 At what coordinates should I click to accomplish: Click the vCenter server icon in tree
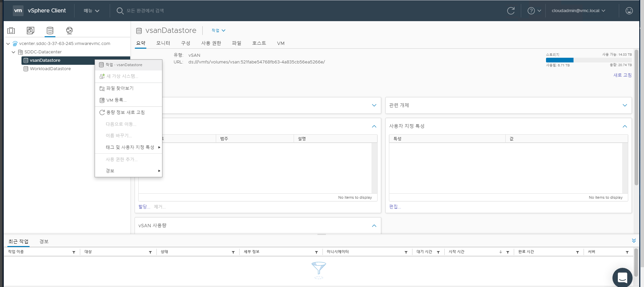(15, 44)
